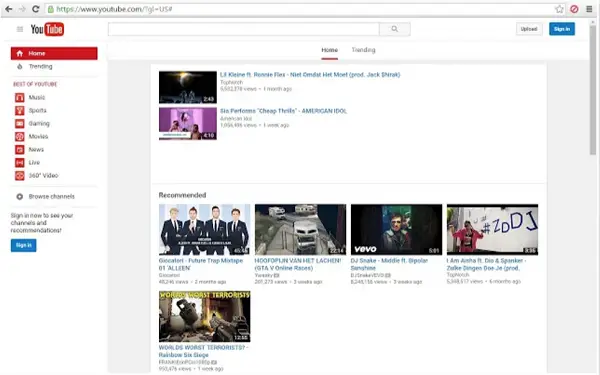Click the magnifier search button
Image resolution: width=600 pixels, height=375 pixels.
click(395, 29)
